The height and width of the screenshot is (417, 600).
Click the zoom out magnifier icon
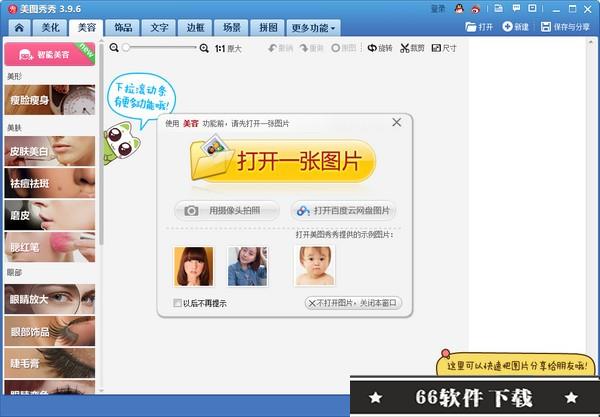click(114, 48)
